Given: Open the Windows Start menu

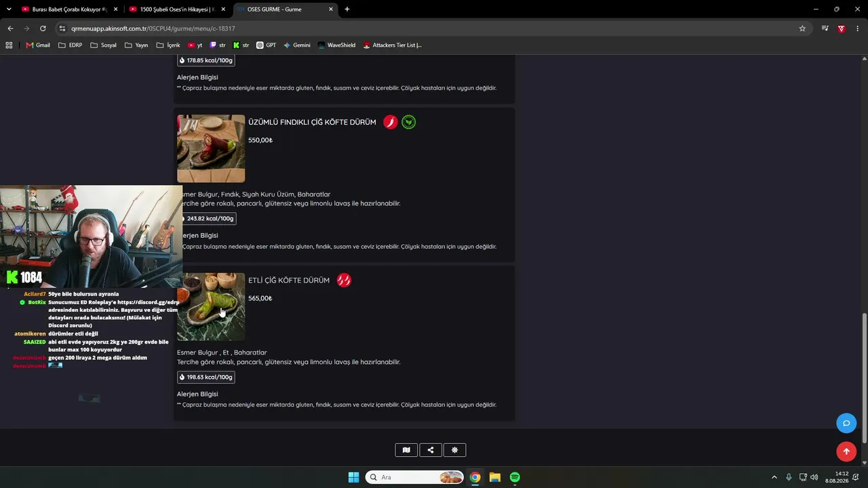Looking at the screenshot, I should coord(353,477).
